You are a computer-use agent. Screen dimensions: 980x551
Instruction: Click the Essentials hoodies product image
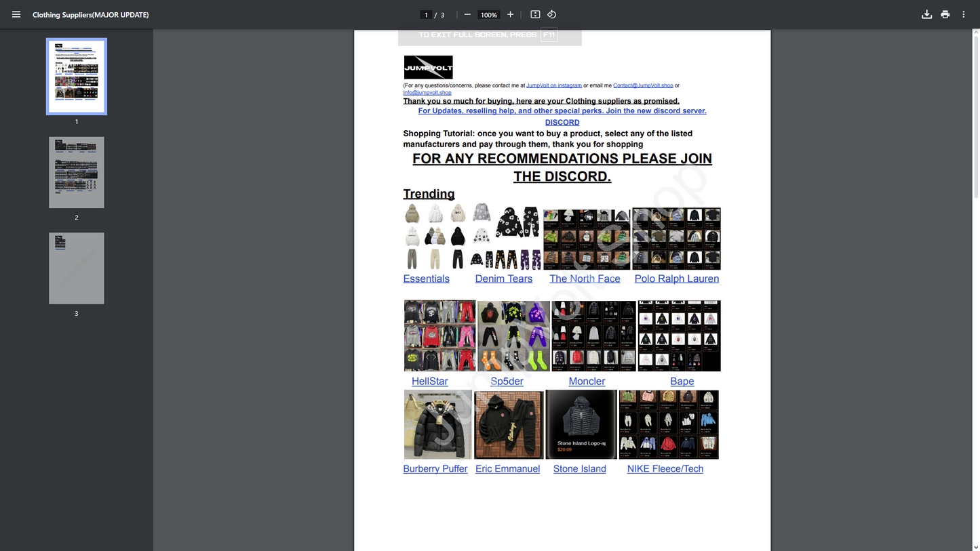435,237
